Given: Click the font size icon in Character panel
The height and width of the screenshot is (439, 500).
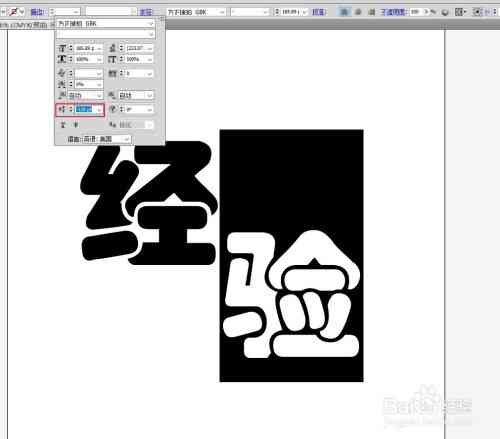Looking at the screenshot, I should coord(62,48).
